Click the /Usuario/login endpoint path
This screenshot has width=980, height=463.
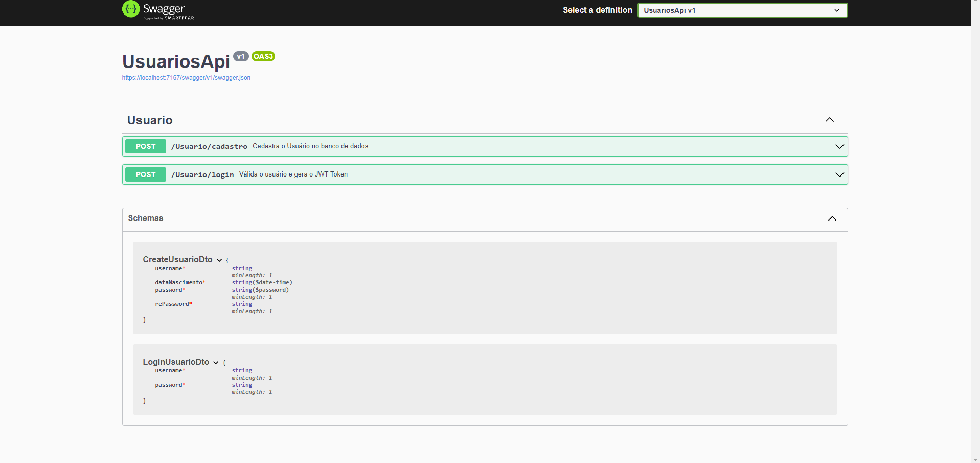point(202,174)
